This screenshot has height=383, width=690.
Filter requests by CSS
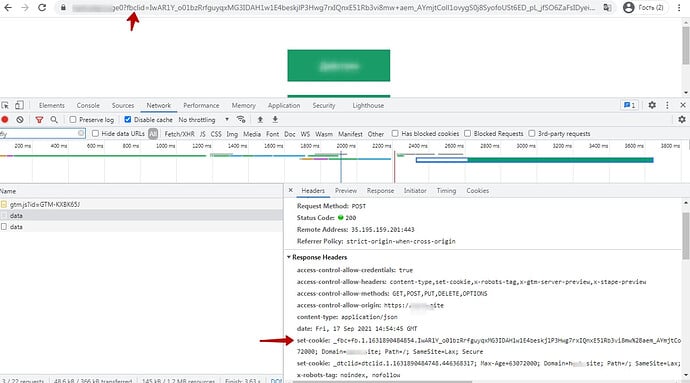[216, 134]
